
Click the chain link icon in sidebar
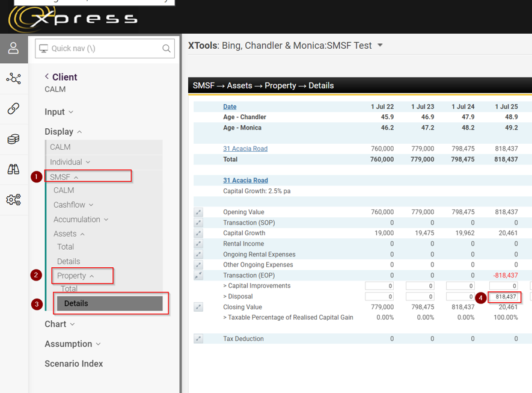click(x=13, y=108)
